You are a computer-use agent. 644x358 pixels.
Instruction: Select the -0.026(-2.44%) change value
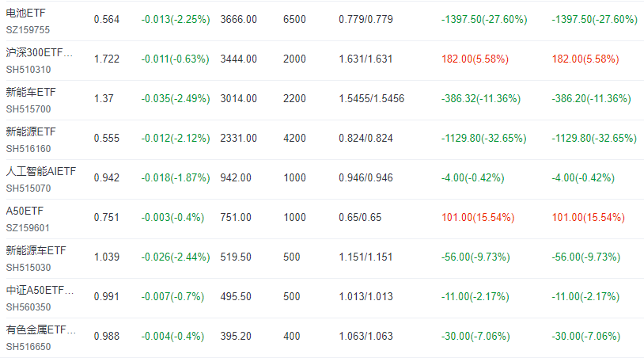[x=176, y=257]
